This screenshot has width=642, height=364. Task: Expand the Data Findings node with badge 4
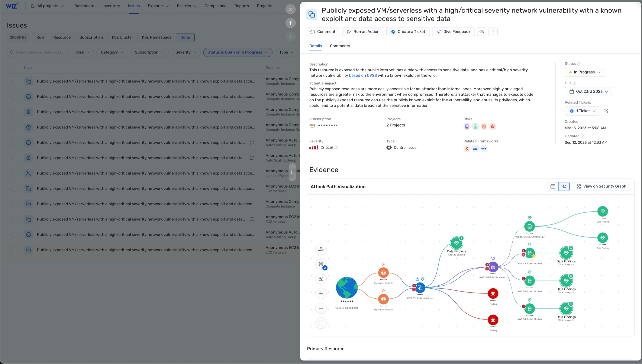coord(456,243)
